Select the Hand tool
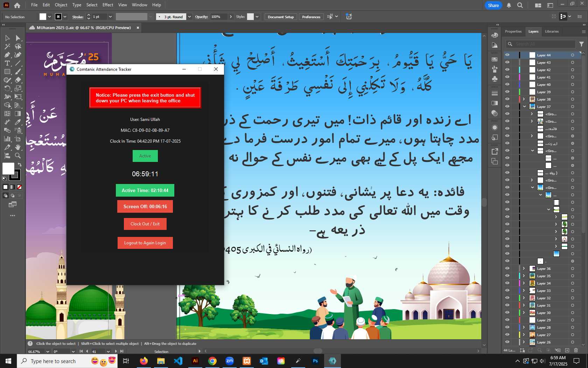The height and width of the screenshot is (368, 588). [x=18, y=147]
